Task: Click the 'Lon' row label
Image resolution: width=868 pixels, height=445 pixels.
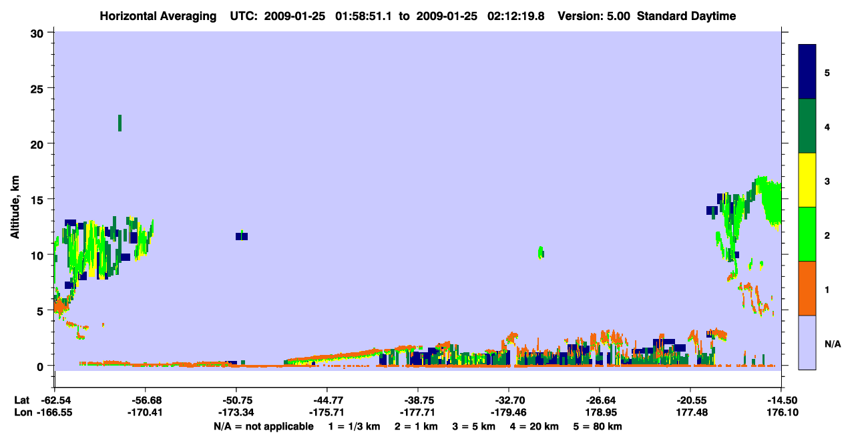Action: pos(22,412)
